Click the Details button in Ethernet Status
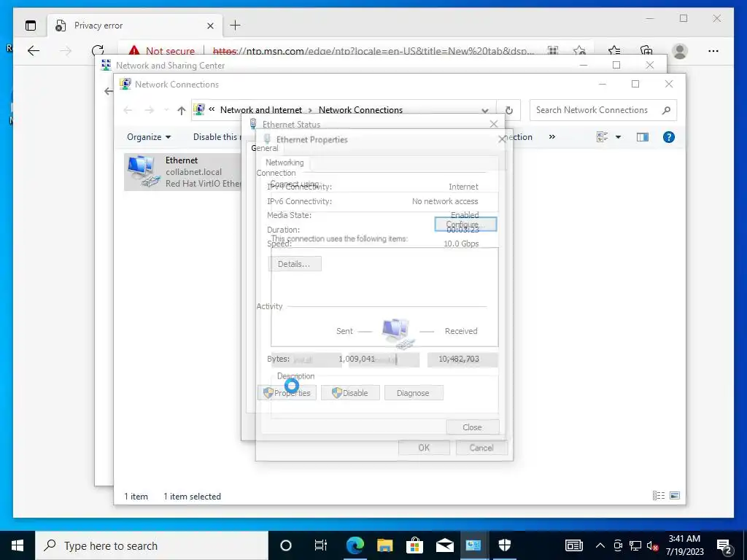 295,264
